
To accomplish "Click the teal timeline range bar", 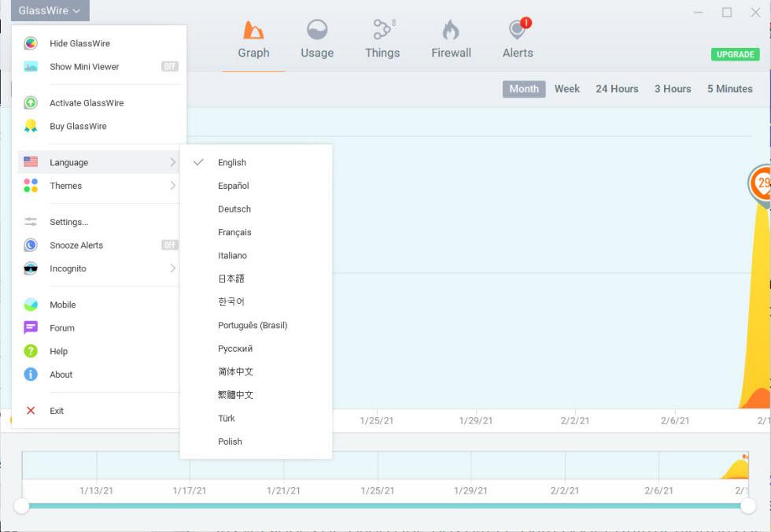I will [x=385, y=506].
